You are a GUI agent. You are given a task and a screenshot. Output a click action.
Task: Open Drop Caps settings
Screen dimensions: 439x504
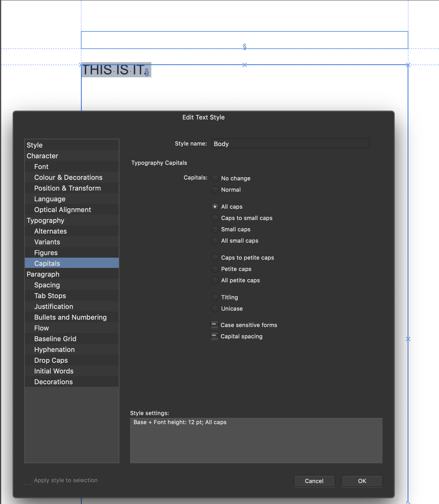click(x=72, y=360)
